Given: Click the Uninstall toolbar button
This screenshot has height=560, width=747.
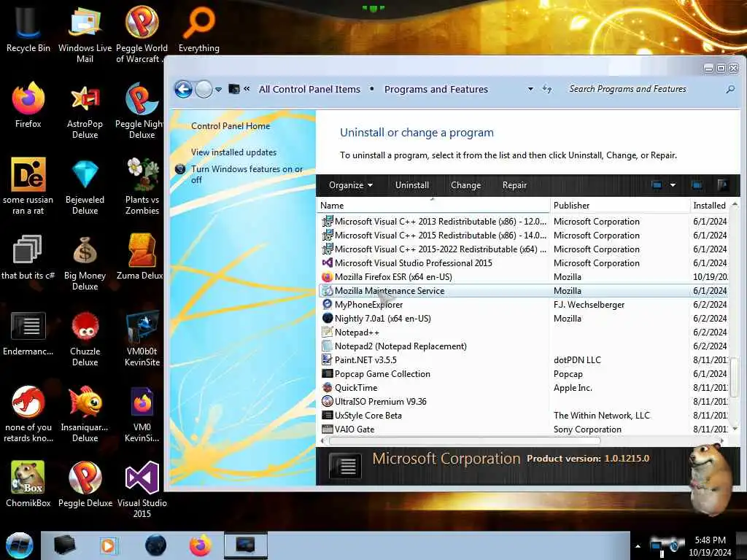Looking at the screenshot, I should tap(412, 185).
